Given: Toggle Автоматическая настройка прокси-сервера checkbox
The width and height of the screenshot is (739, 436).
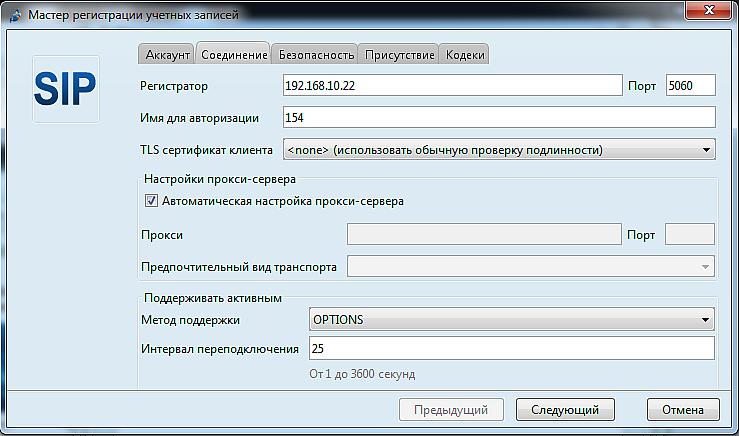Looking at the screenshot, I should [152, 201].
